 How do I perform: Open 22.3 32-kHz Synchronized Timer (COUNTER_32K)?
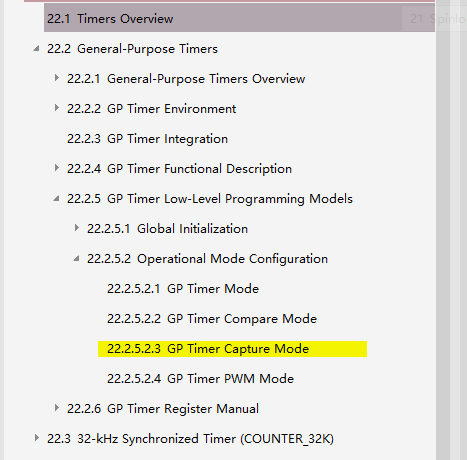(x=190, y=439)
